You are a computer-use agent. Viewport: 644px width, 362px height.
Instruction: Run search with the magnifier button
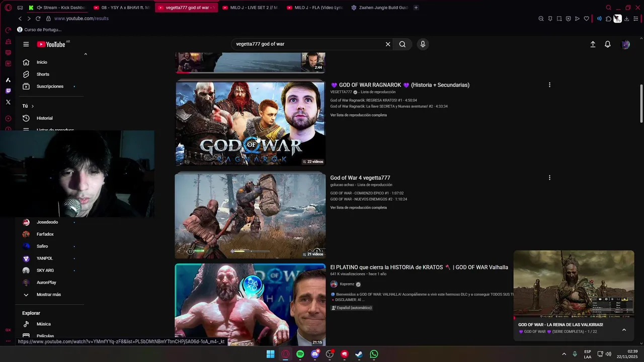[x=403, y=44]
